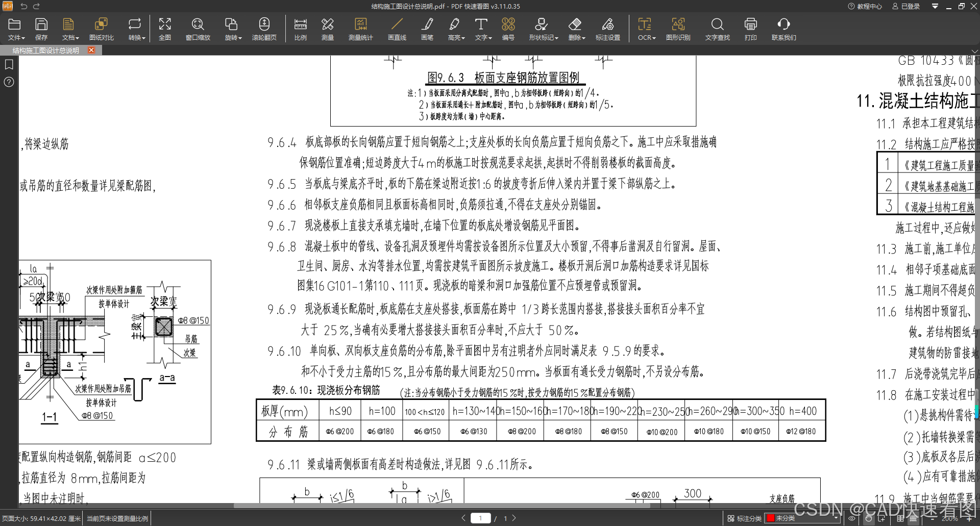Select the 窗口缩放 window zoom tool
This screenshot has width=980, height=526.
[x=198, y=29]
